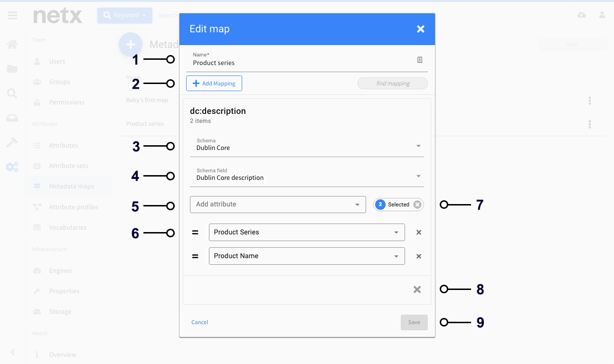
Task: Open the wrench tools icon in the sidebar
Action: [12, 142]
